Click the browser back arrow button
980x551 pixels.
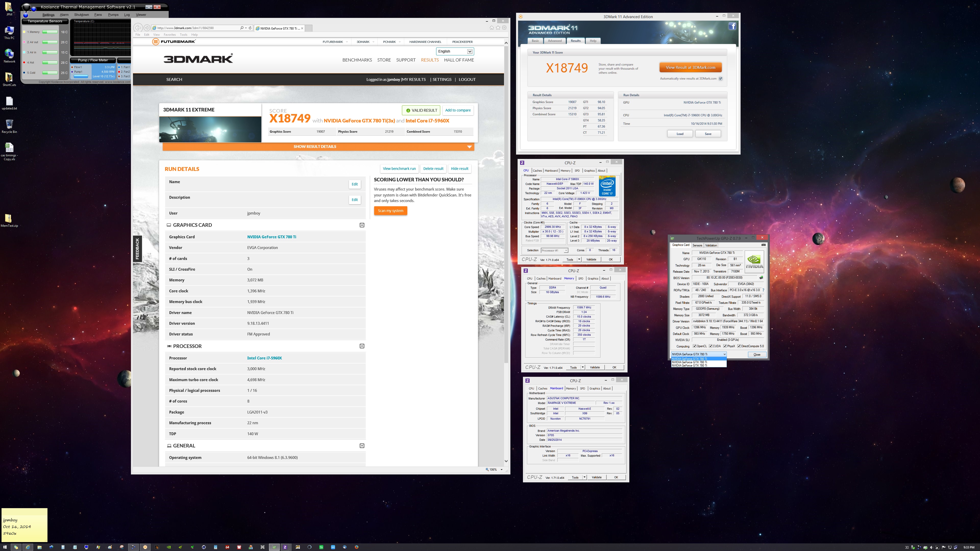click(138, 28)
